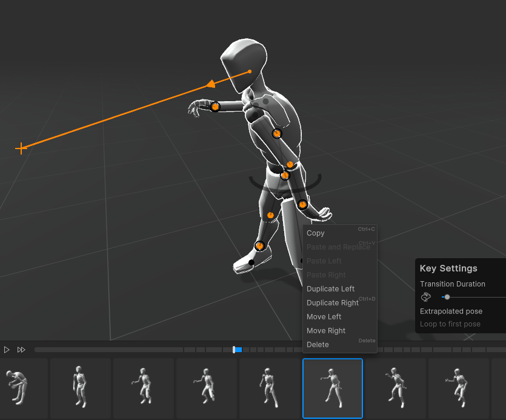Click the black toe effector on the foot
The width and height of the screenshot is (506, 420).
[251, 262]
